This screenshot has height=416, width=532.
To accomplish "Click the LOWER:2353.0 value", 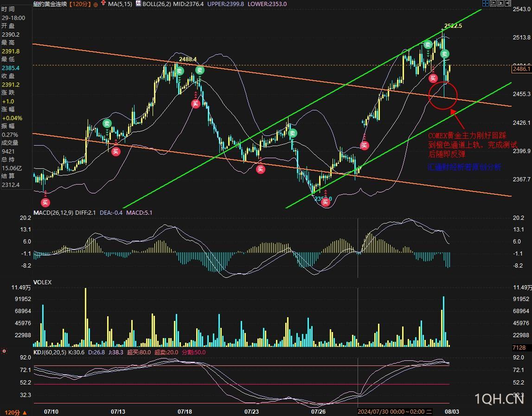I will (267, 4).
